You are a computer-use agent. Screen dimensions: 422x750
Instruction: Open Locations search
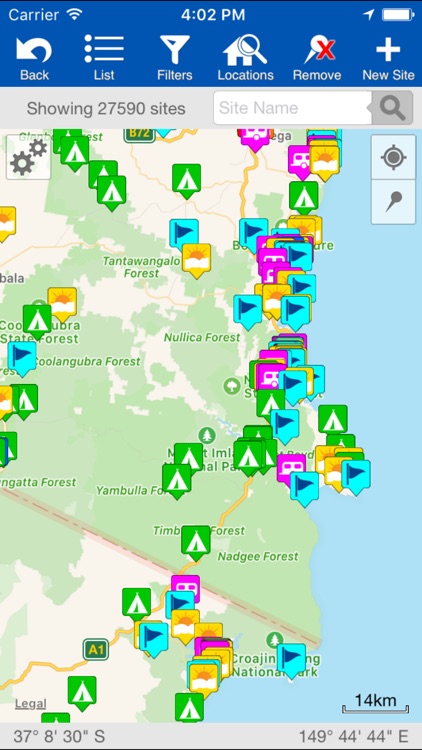pyautogui.click(x=245, y=58)
